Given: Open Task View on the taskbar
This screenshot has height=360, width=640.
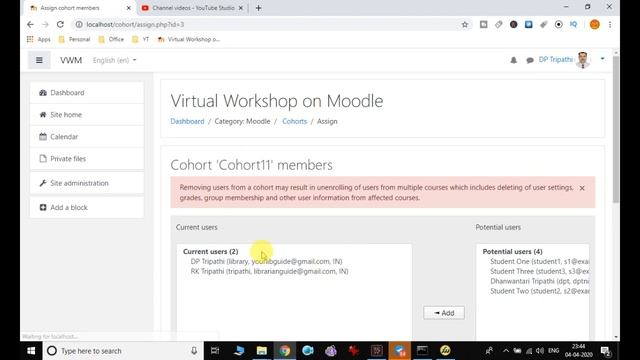Looking at the screenshot, I should (x=215, y=351).
